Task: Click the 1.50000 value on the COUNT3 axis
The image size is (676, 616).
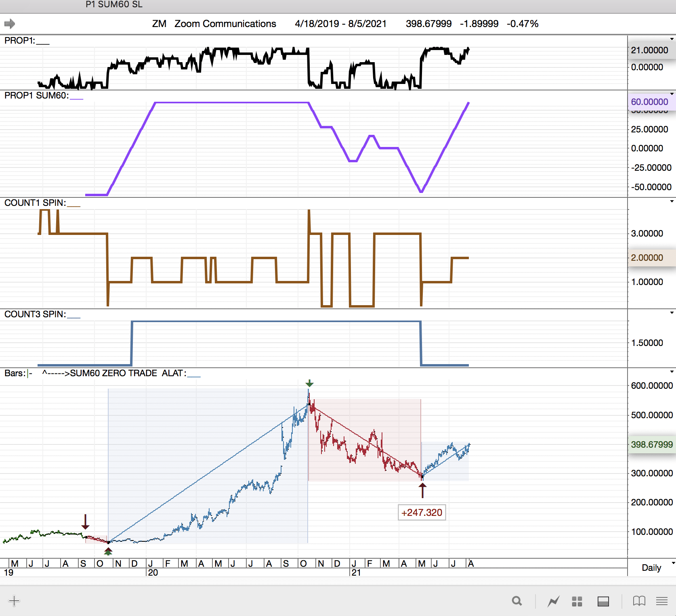Action: point(647,343)
